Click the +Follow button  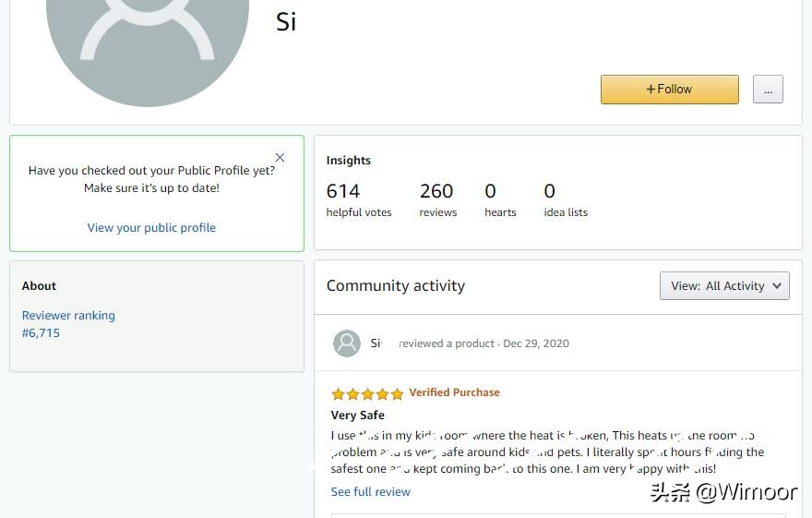tap(670, 89)
